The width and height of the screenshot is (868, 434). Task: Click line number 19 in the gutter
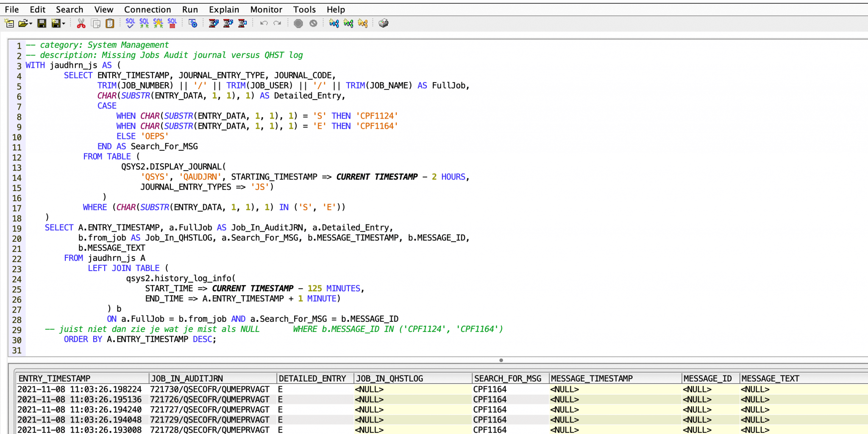pos(17,229)
